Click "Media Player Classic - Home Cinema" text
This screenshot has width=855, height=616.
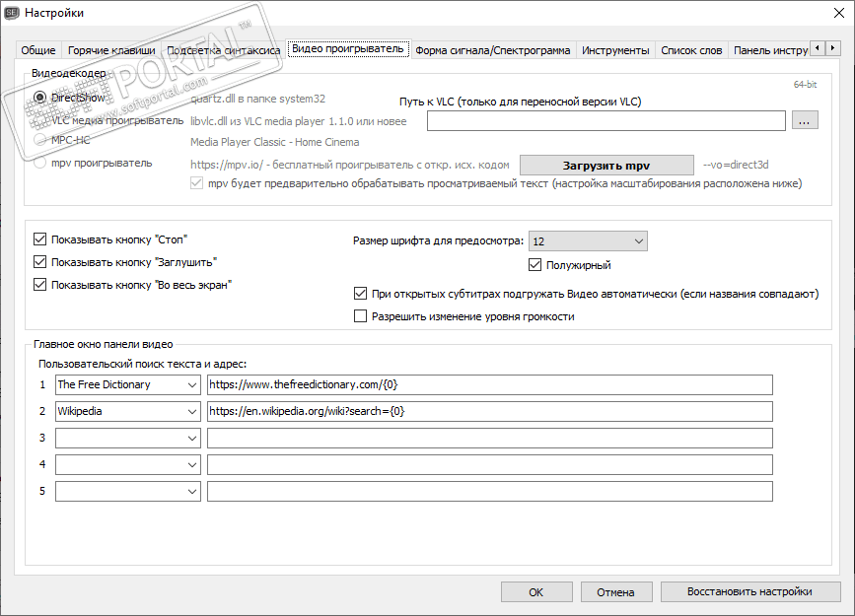point(275,142)
